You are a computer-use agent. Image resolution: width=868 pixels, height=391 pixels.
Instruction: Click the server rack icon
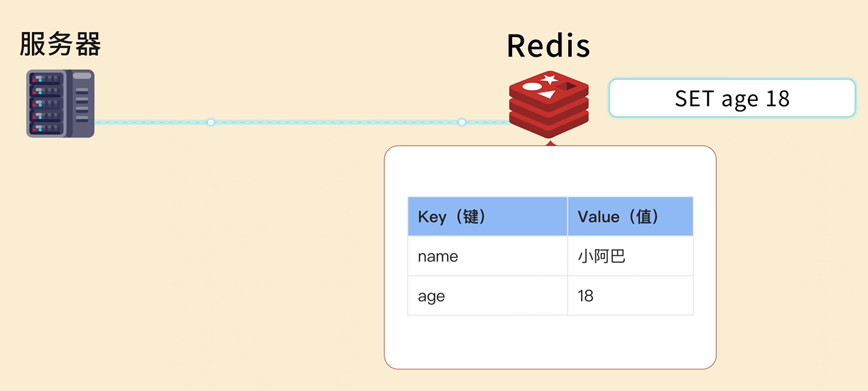(x=60, y=104)
